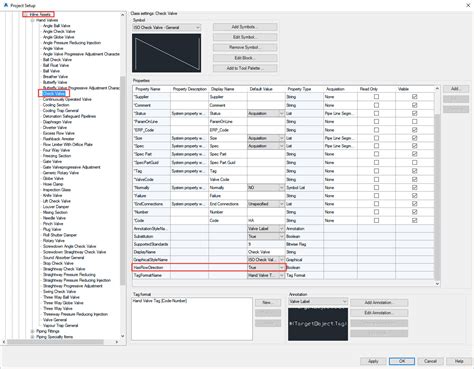Toggle Visible checkbox for ParamOnLine row
The width and height of the screenshot is (474, 369).
[x=414, y=121]
